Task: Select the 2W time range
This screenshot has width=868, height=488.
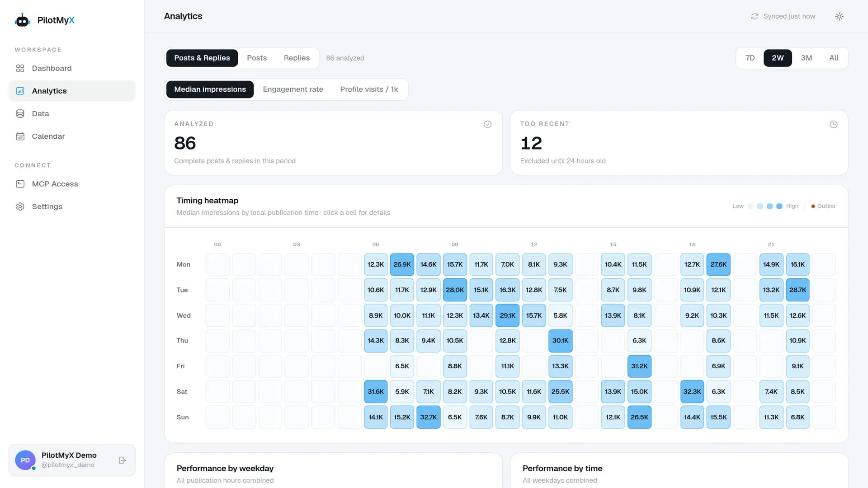Action: [x=778, y=58]
